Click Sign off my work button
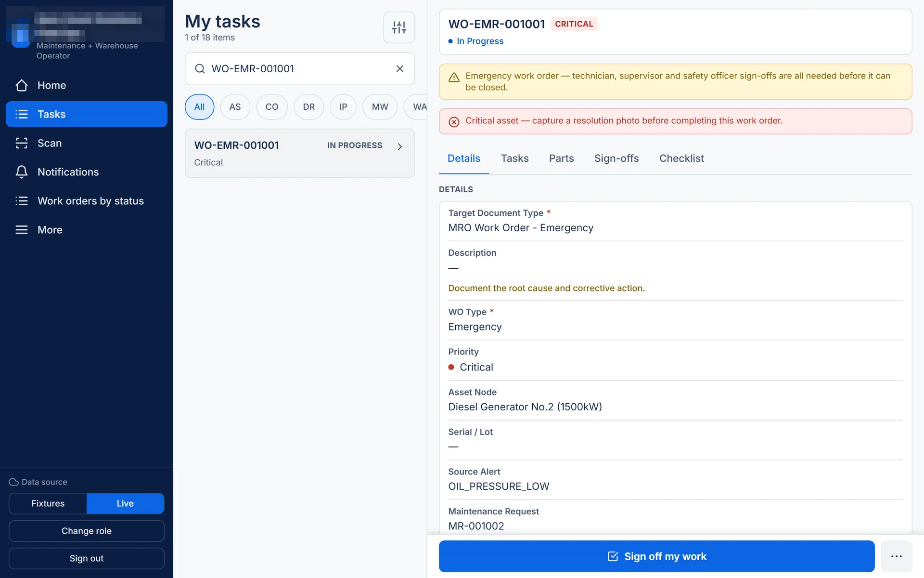The width and height of the screenshot is (924, 578). [x=656, y=556]
